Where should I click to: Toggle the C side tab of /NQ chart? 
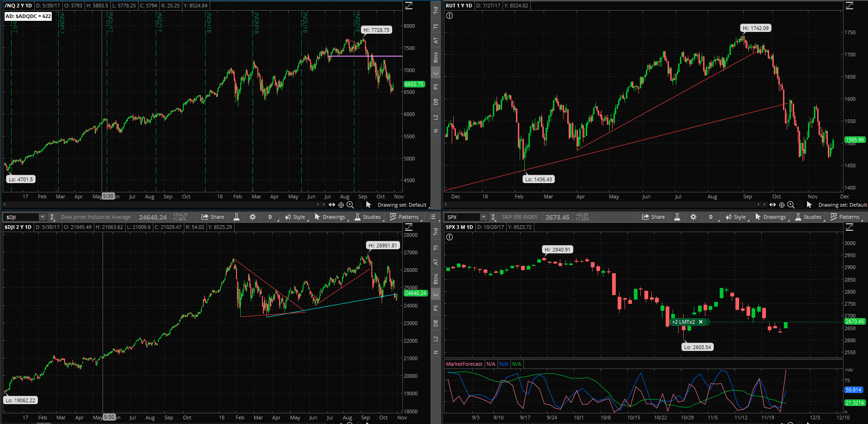(x=436, y=73)
